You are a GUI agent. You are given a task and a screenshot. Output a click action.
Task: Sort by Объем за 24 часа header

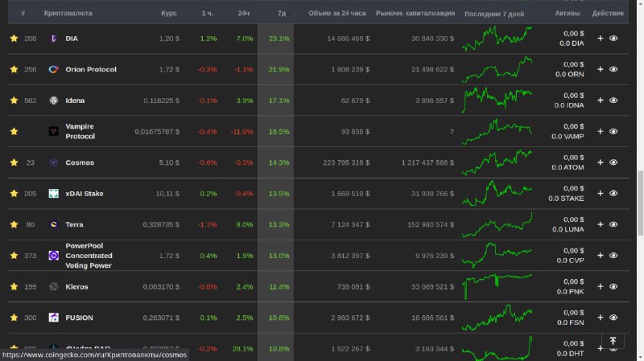tap(336, 13)
